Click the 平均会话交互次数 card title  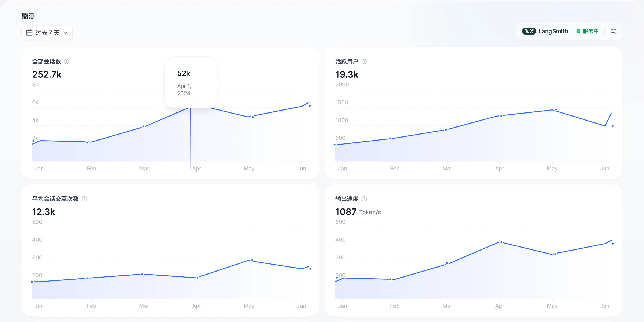[x=55, y=199]
